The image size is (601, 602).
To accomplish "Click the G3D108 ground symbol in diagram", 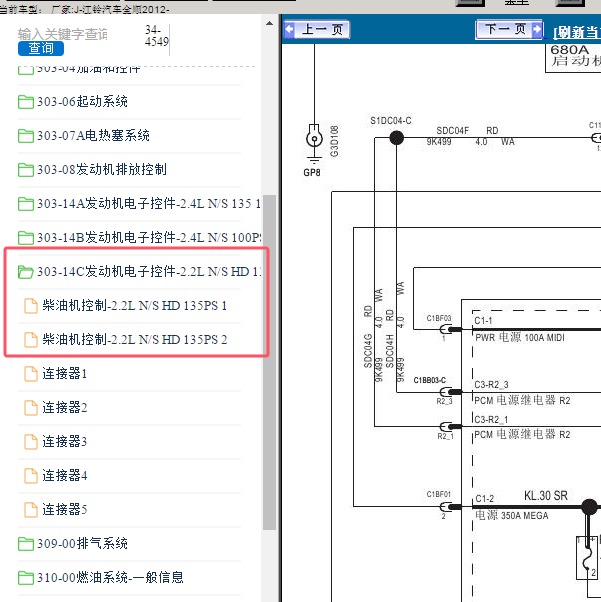I will (x=315, y=139).
